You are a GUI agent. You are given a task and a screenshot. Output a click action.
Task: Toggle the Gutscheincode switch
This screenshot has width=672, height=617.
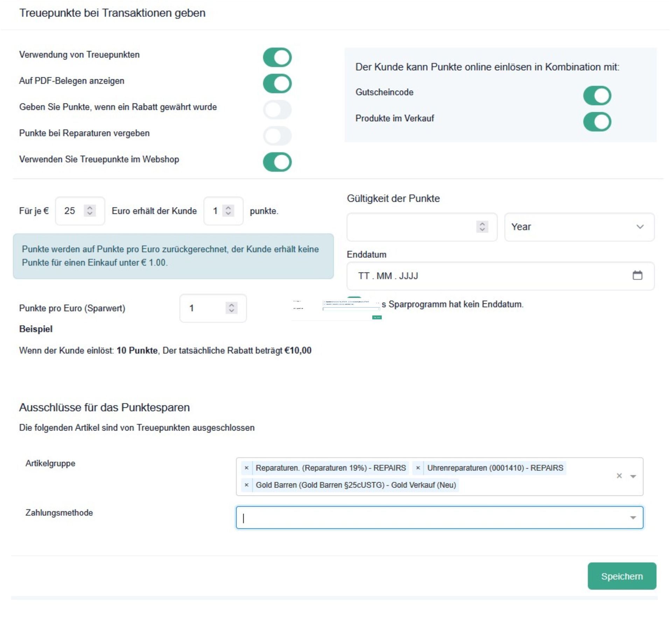(597, 95)
